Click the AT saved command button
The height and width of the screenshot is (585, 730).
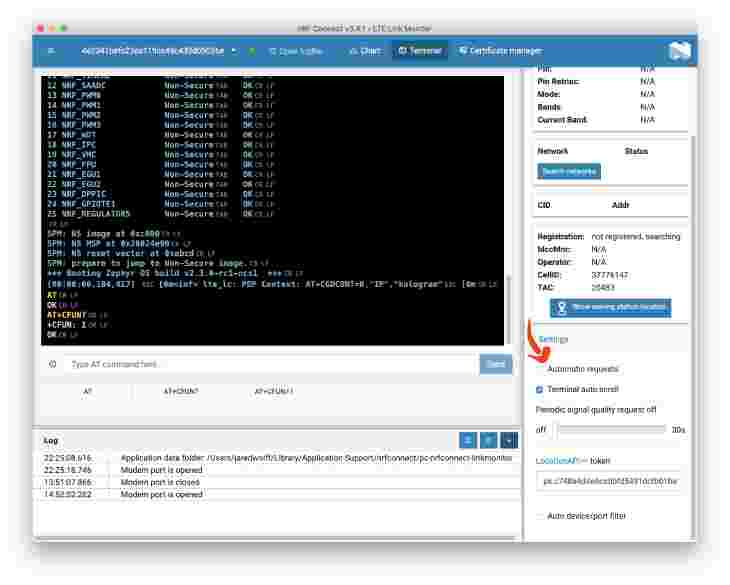pyautogui.click(x=87, y=391)
